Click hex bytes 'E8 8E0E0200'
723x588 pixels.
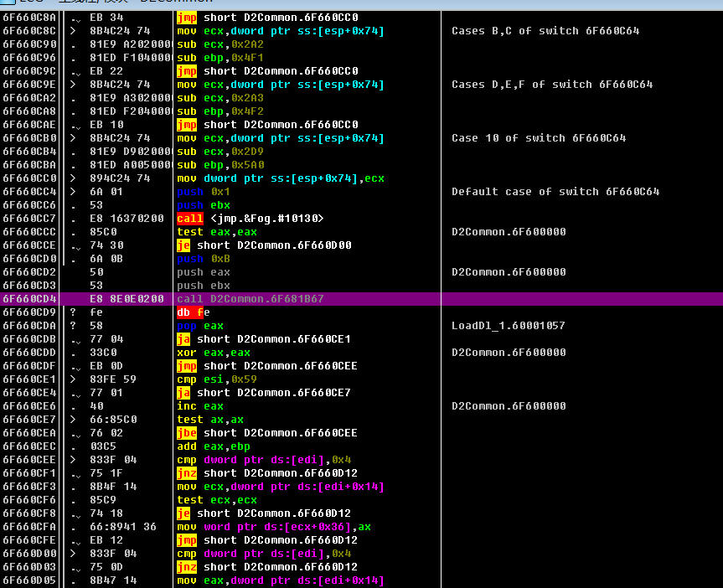point(127,299)
